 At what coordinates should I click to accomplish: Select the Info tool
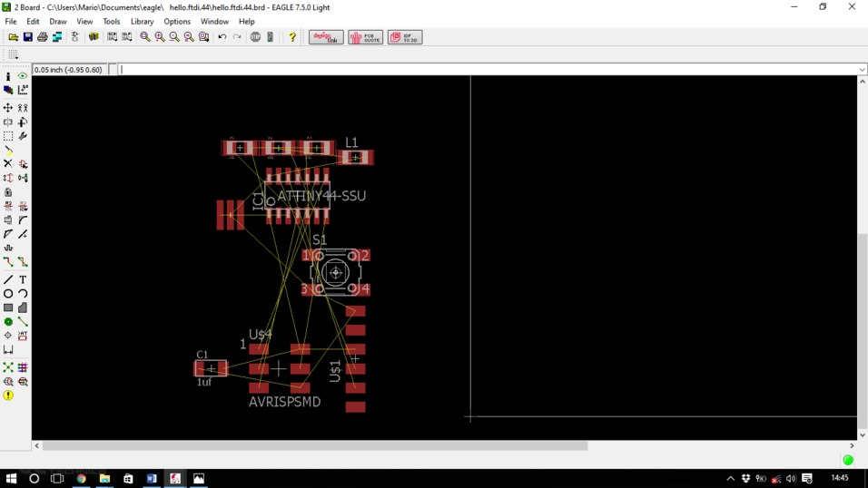pos(8,76)
